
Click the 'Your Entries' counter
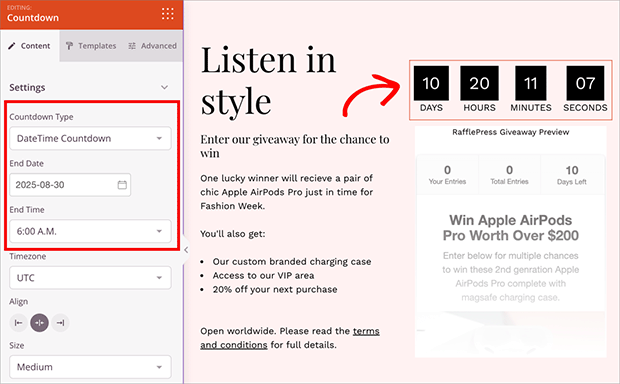pos(447,175)
